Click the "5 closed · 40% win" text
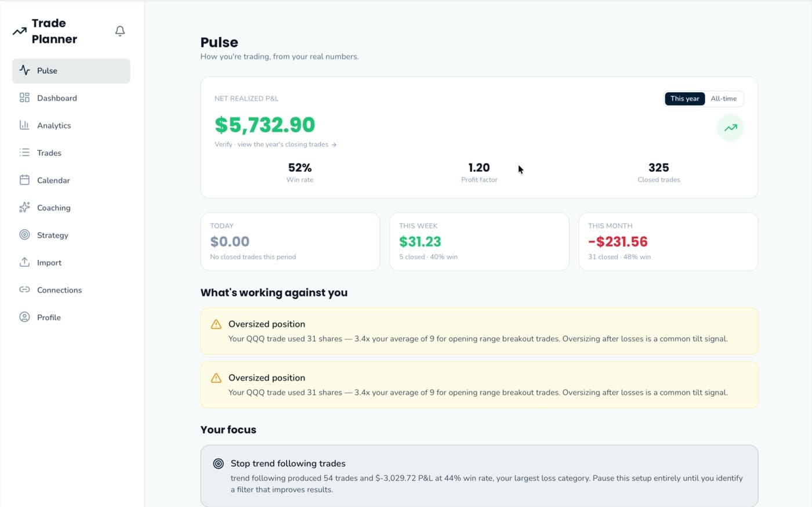 click(x=428, y=257)
